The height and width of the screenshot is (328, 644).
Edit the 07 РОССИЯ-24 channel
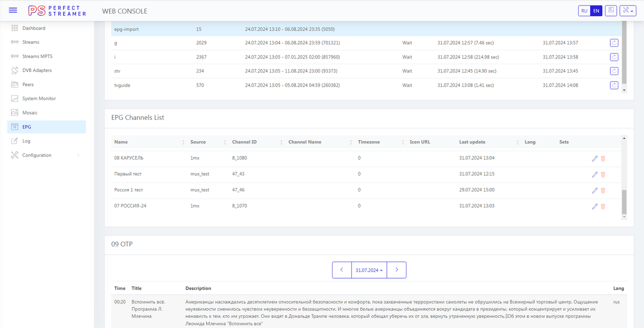[x=595, y=207]
